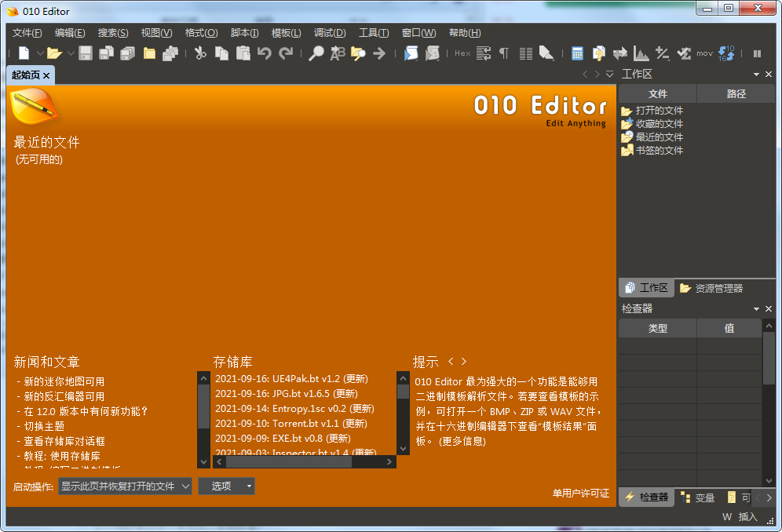Image resolution: width=782 pixels, height=532 pixels.
Task: Click the mov disassembler icon
Action: pyautogui.click(x=704, y=53)
